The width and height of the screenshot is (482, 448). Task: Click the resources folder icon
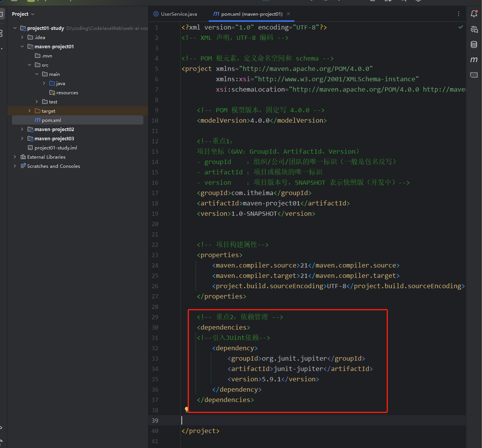tap(52, 92)
